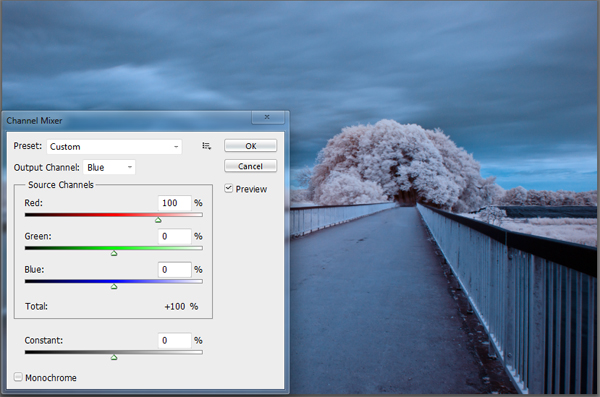Screen dimensions: 600x397
Task: Uncheck the Preview checkbox
Action: click(x=228, y=188)
